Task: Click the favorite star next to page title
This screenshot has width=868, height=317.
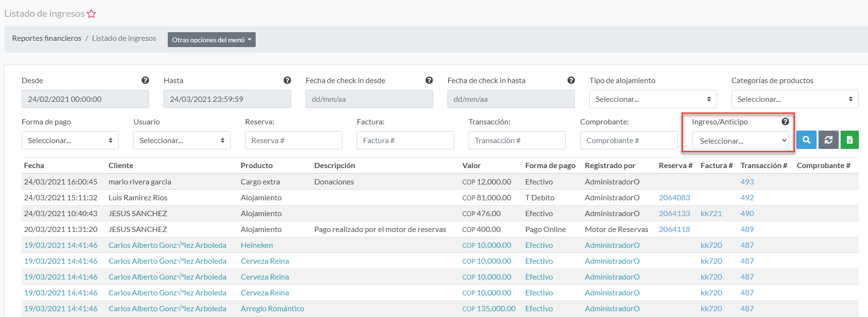Action: (x=91, y=14)
